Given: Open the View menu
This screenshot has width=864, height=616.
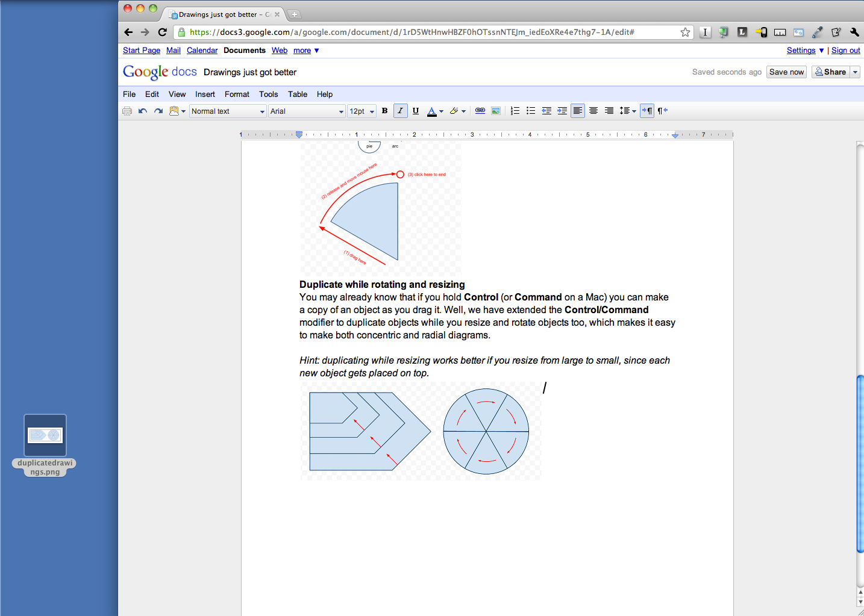Looking at the screenshot, I should (x=177, y=95).
